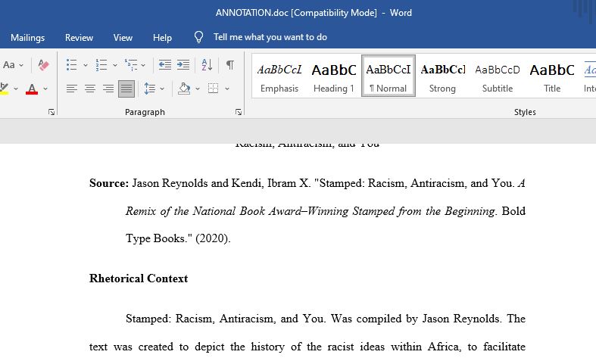The width and height of the screenshot is (596, 364).
Task: Open the Paragraph settings dialog launcher
Action: tap(239, 112)
